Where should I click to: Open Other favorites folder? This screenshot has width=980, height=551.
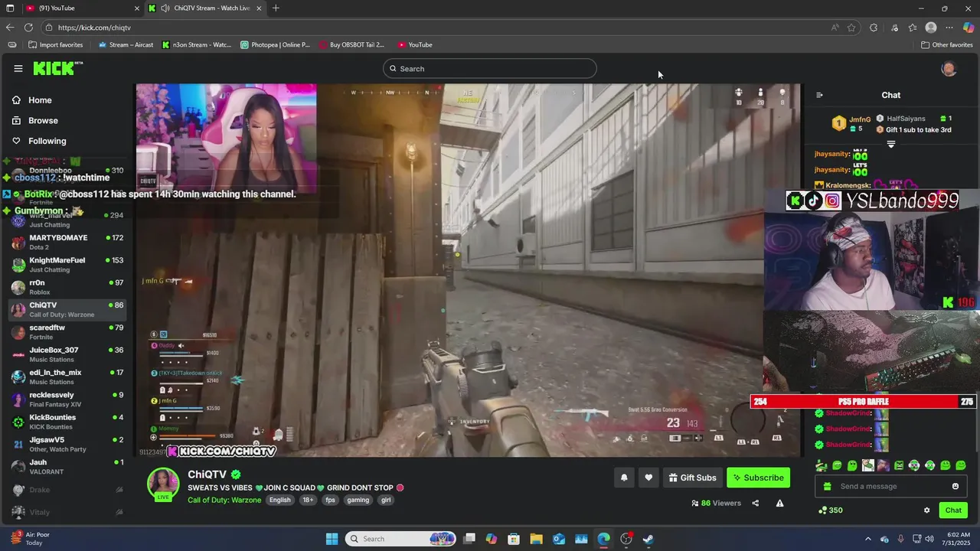click(x=947, y=44)
